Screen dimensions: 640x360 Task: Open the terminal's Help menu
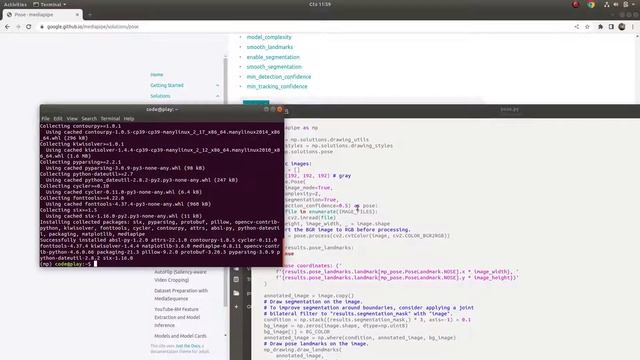tap(129, 118)
